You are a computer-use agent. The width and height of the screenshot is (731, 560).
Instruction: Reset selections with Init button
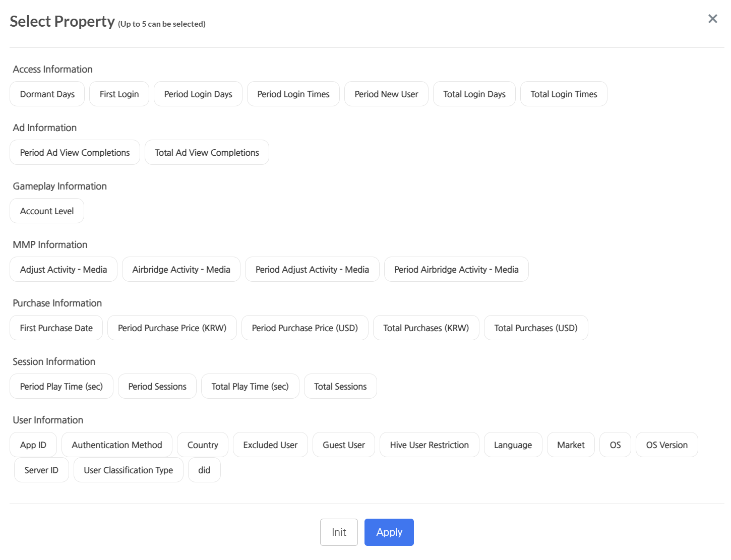point(339,532)
